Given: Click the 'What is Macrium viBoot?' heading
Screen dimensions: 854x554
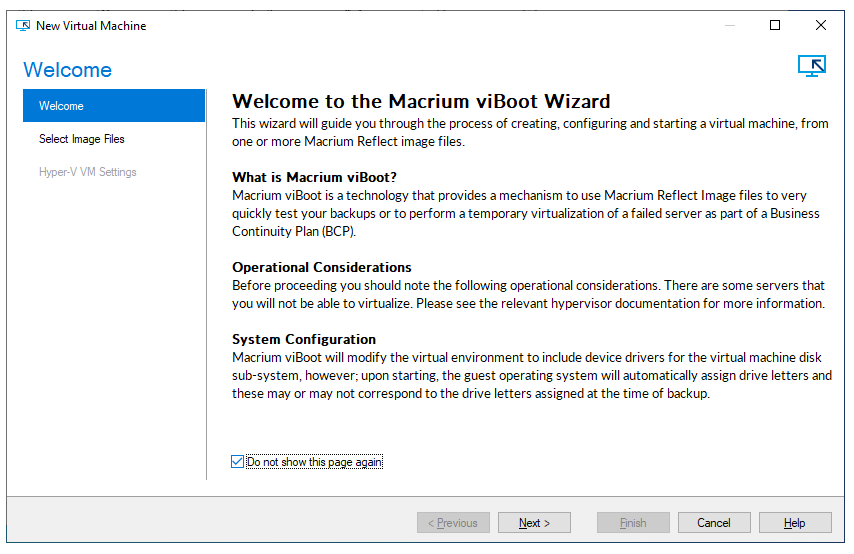Looking at the screenshot, I should click(x=314, y=177).
